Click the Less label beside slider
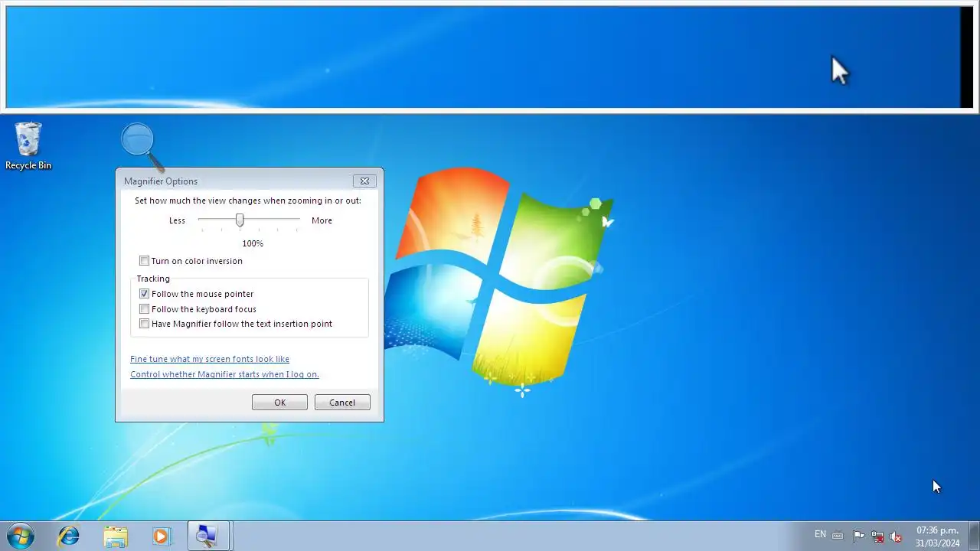Viewport: 980px width, 551px height. [177, 220]
